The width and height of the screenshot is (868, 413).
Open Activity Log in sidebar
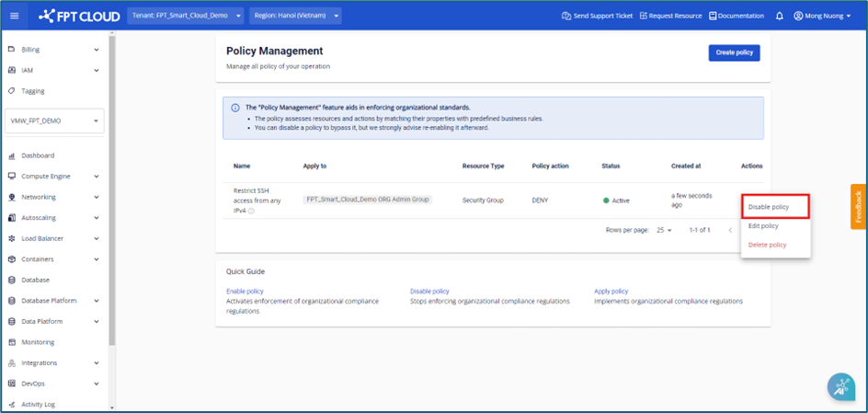(x=38, y=404)
